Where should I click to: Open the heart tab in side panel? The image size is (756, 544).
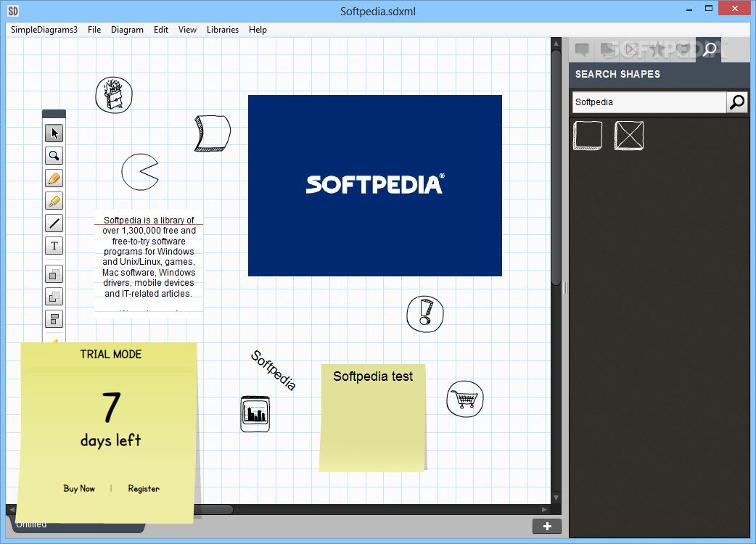coord(683,49)
